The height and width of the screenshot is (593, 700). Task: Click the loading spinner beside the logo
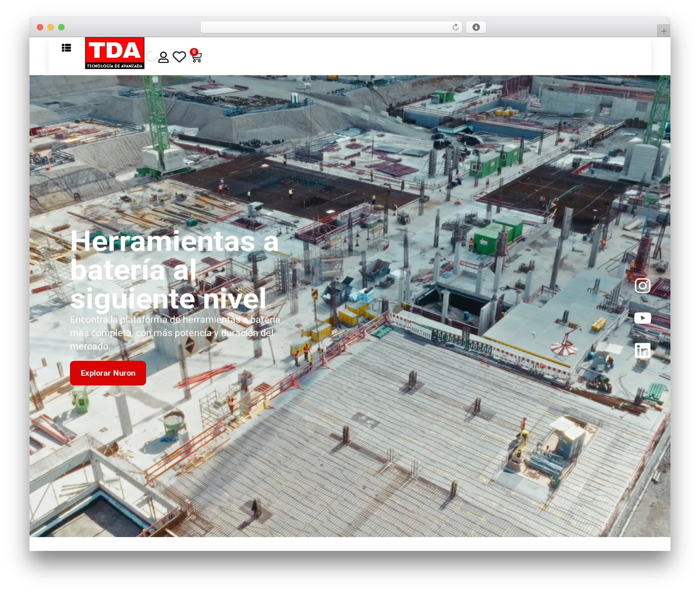coord(151,56)
